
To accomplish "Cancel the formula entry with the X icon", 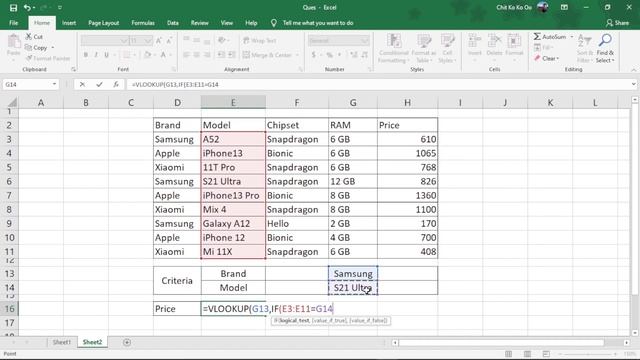I will point(82,84).
